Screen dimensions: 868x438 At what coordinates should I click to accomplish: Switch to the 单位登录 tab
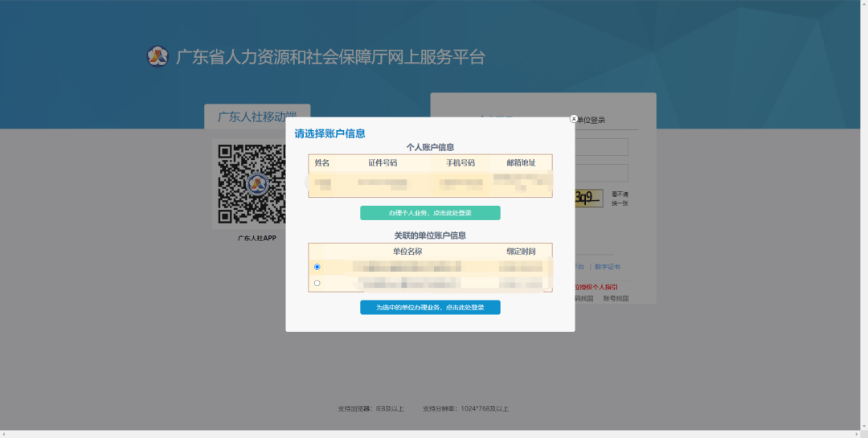tap(592, 121)
